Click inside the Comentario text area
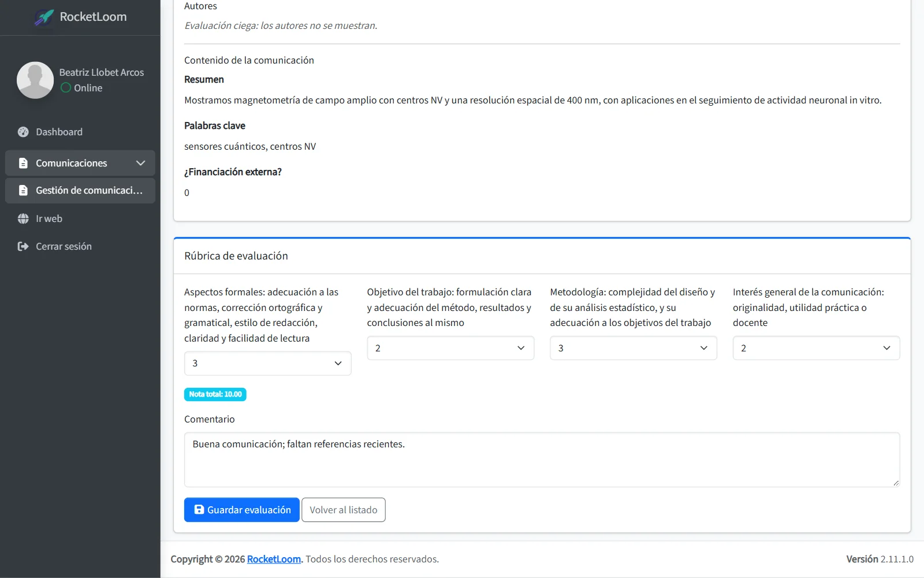This screenshot has width=924, height=578. (542, 460)
